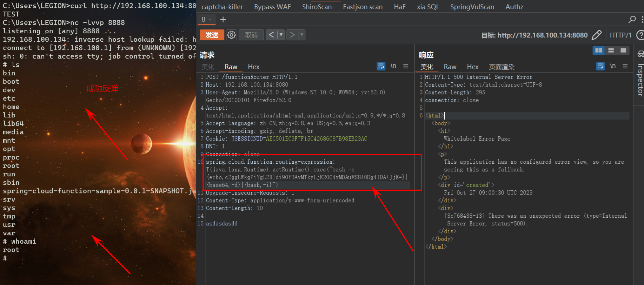
Task: Select side-by-side layout view
Action: [599, 50]
